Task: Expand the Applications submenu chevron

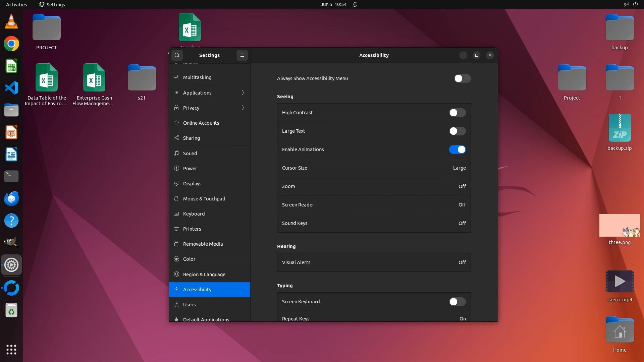Action: click(x=243, y=93)
